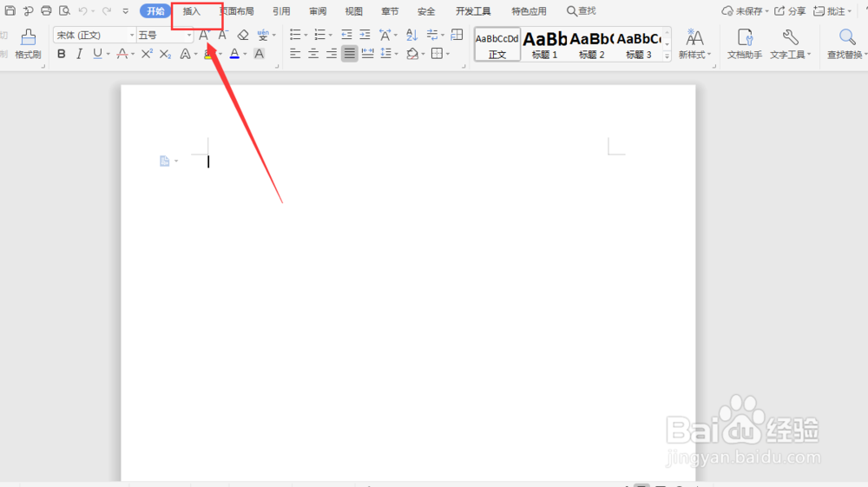Screen dimensions: 868x487
Task: Expand font color dropdown arrow
Action: pos(246,54)
